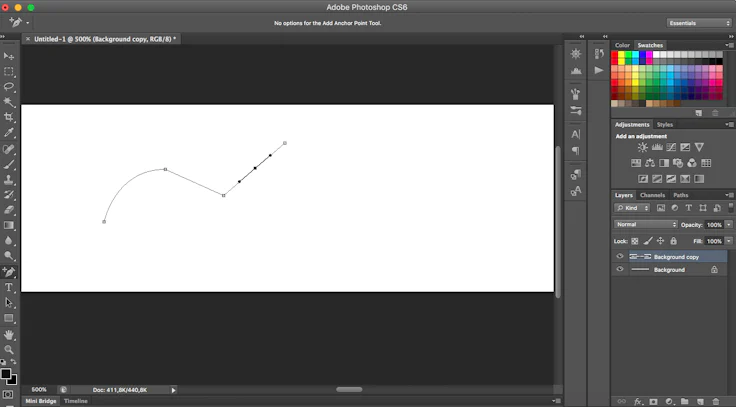Add a Color Balance adjustment
736x407 pixels.
pos(650,163)
